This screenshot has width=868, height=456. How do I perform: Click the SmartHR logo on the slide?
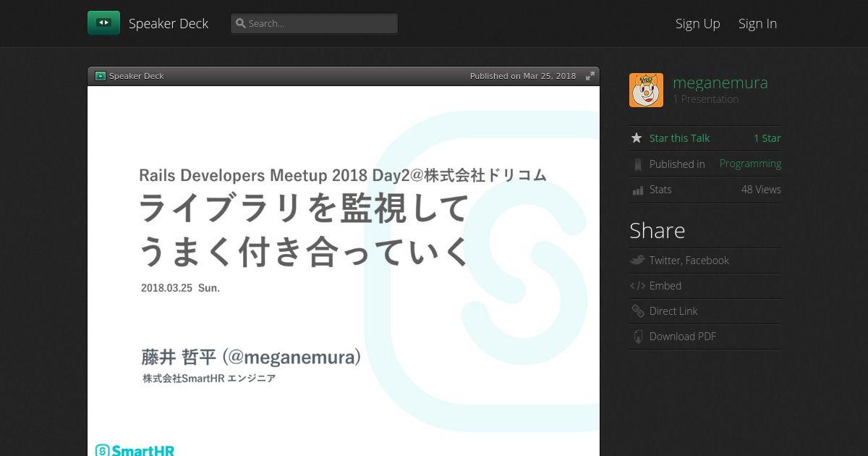click(x=135, y=449)
